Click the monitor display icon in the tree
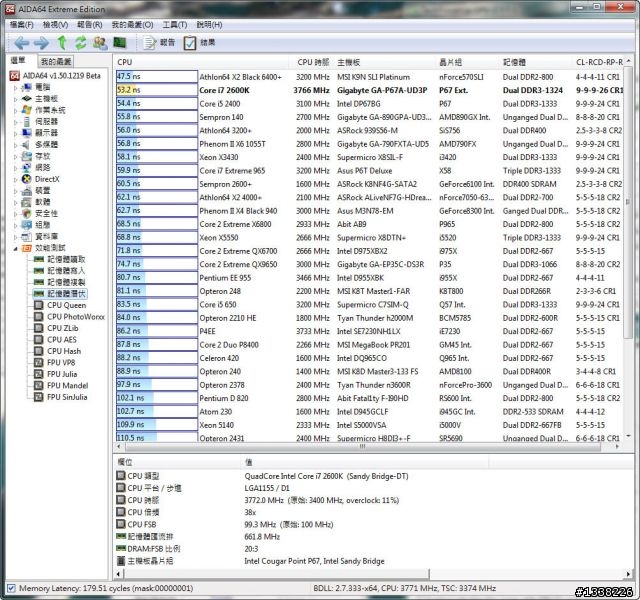Screen dimensions: 640x600 (27, 133)
